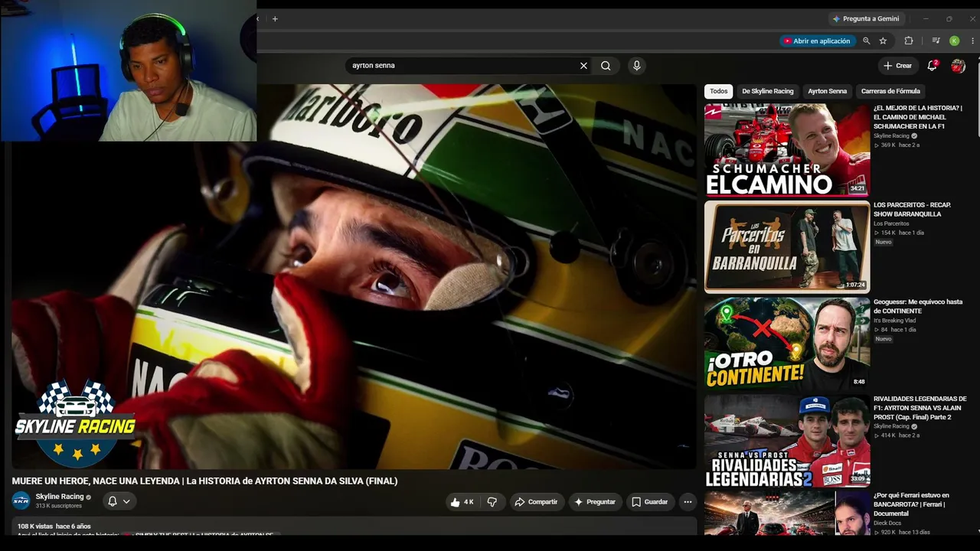Click the YouTube search magnifier button
This screenshot has height=551, width=980.
tap(606, 66)
